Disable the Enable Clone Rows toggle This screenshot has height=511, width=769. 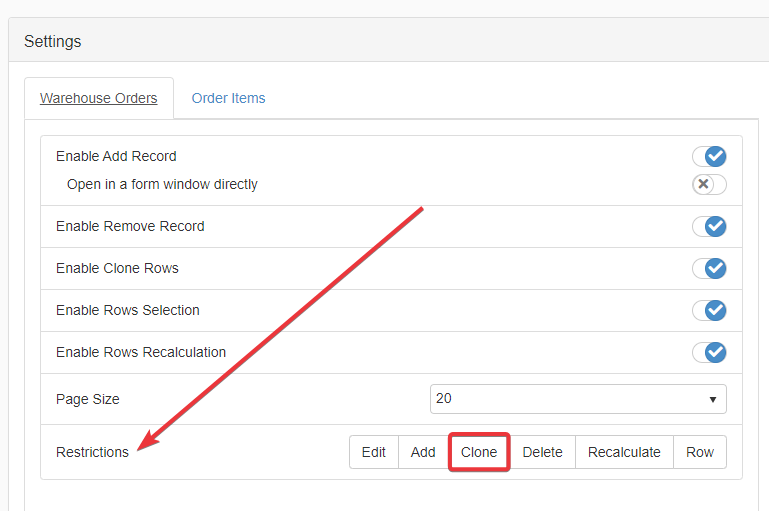coord(709,268)
